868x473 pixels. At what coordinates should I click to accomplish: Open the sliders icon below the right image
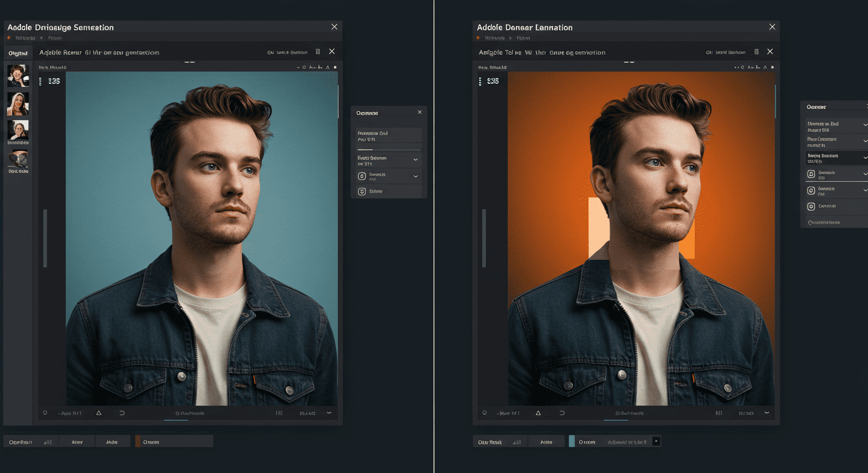[719, 413]
